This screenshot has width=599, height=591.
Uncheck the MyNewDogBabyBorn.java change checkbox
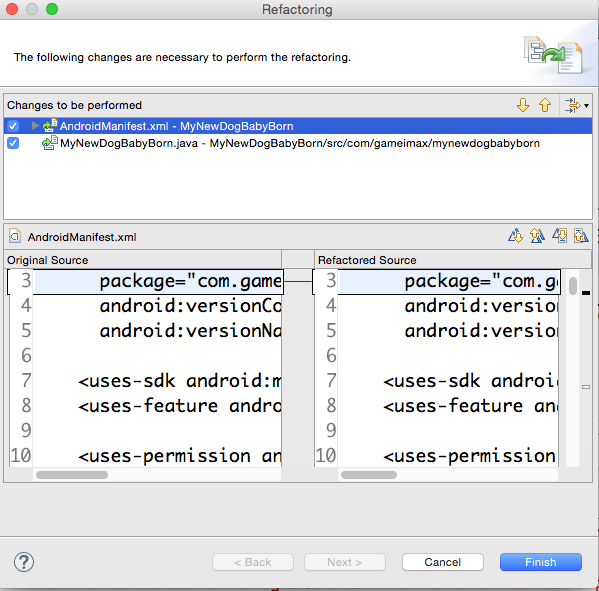click(13, 143)
